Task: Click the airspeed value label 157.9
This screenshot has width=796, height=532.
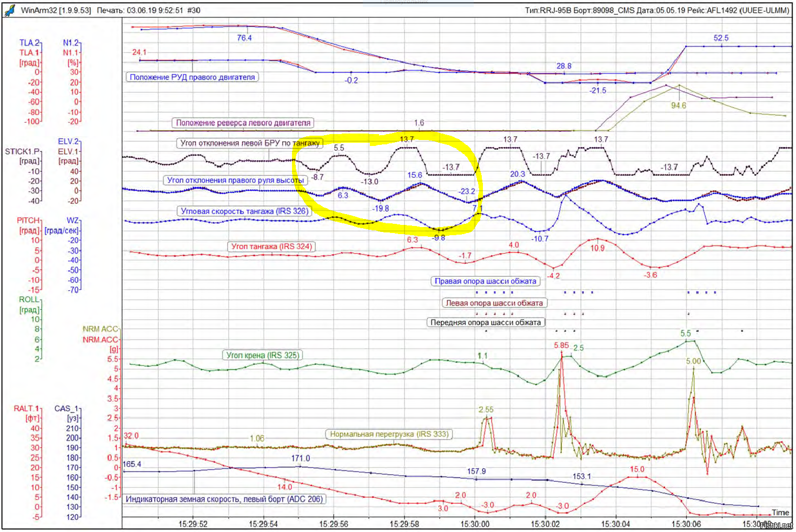Action: pyautogui.click(x=476, y=471)
